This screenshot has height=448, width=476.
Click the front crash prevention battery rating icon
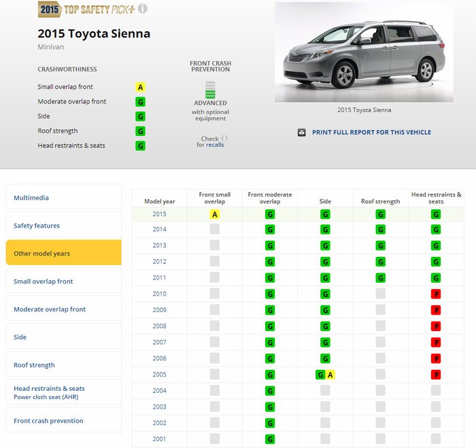point(210,90)
